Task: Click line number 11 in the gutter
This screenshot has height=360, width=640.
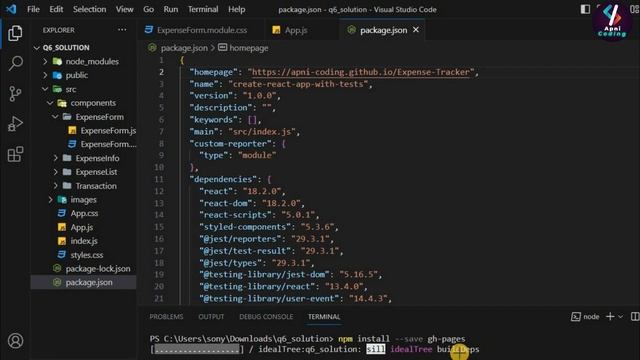Action: coord(159,179)
